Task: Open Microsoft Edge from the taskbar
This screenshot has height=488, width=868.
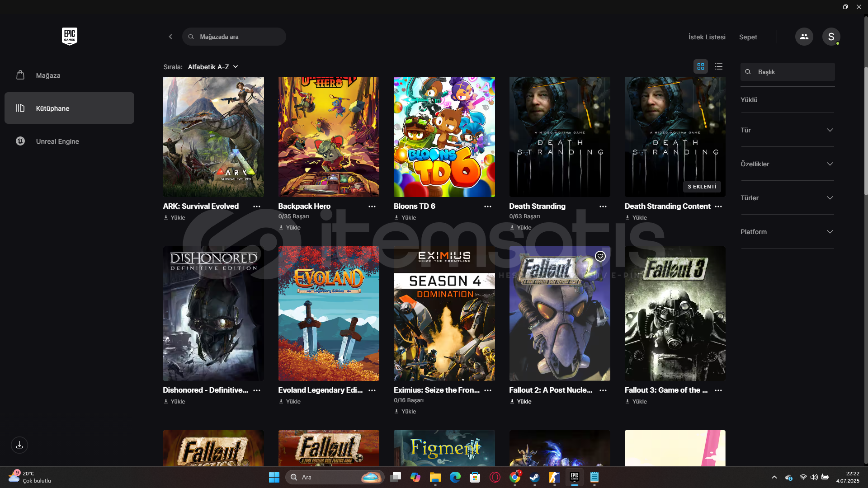Action: (455, 477)
